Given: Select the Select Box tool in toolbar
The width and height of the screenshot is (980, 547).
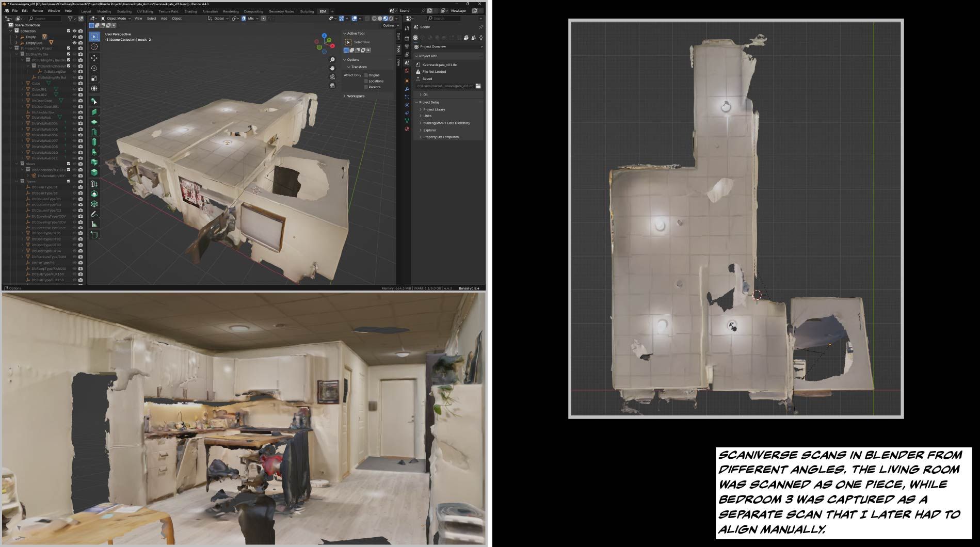Looking at the screenshot, I should (x=94, y=37).
